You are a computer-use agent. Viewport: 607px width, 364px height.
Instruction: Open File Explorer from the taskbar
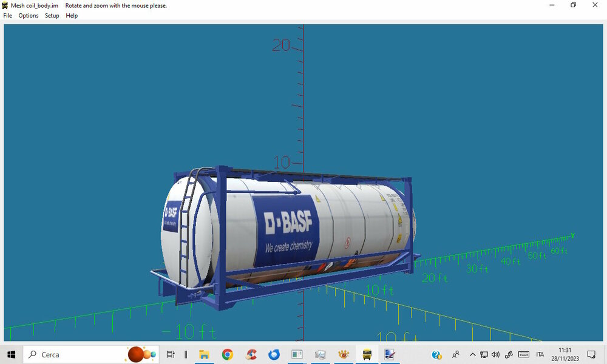[204, 354]
